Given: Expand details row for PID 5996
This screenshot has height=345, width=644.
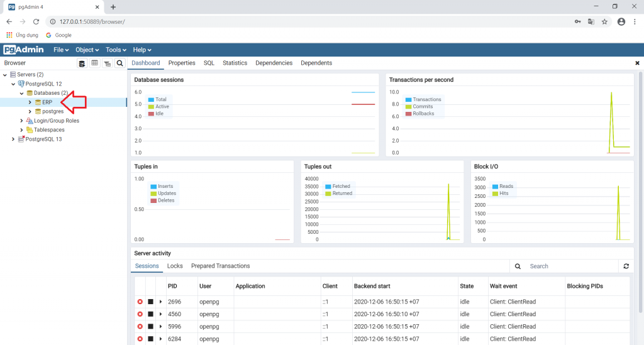Looking at the screenshot, I should 160,327.
